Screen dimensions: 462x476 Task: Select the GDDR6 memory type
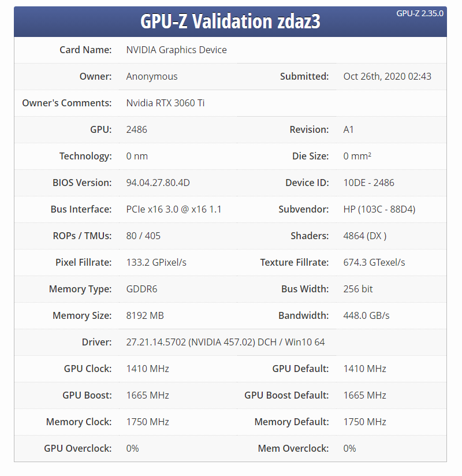[141, 289]
